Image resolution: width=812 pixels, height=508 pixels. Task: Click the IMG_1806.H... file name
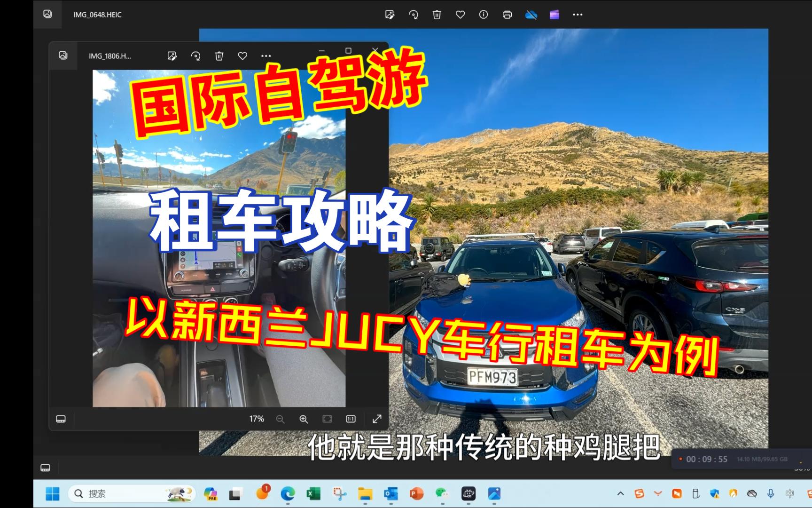pyautogui.click(x=110, y=56)
